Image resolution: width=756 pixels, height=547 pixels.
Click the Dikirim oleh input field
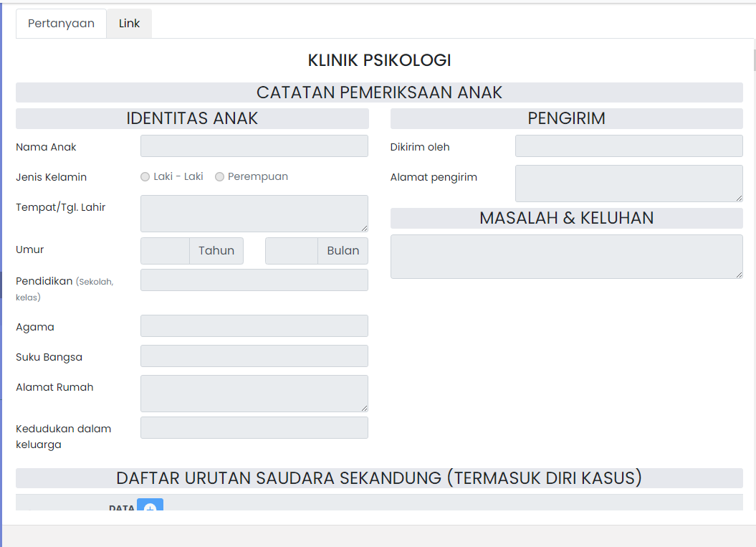tap(628, 146)
